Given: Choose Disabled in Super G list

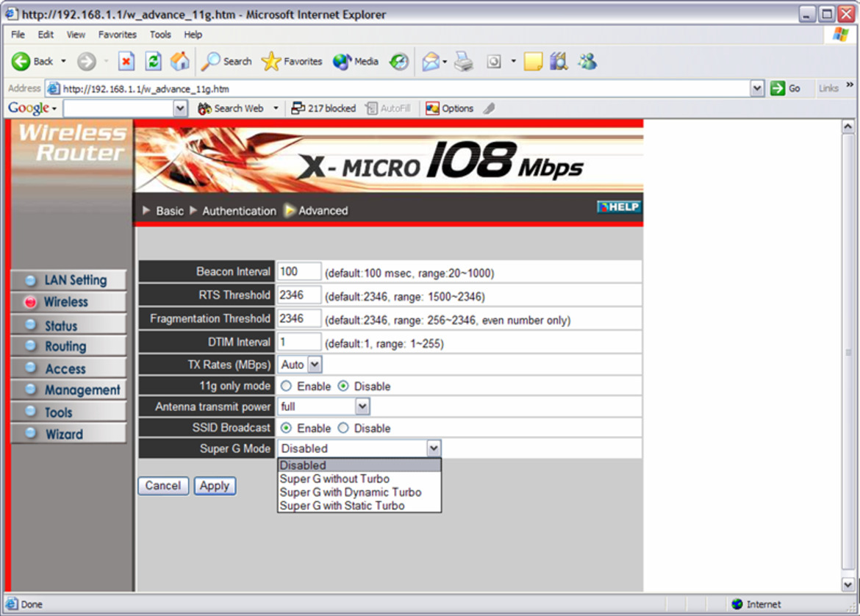Looking at the screenshot, I should point(359,465).
